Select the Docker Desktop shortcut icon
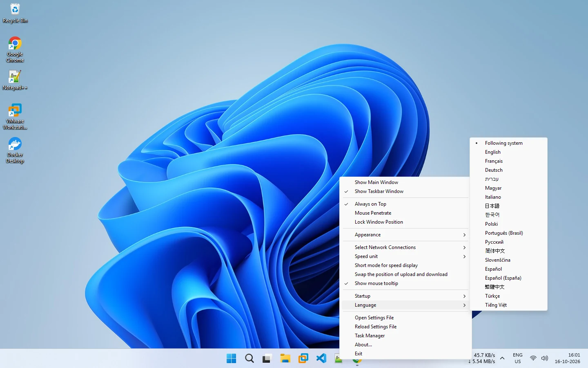Image resolution: width=588 pixels, height=368 pixels. (x=15, y=150)
